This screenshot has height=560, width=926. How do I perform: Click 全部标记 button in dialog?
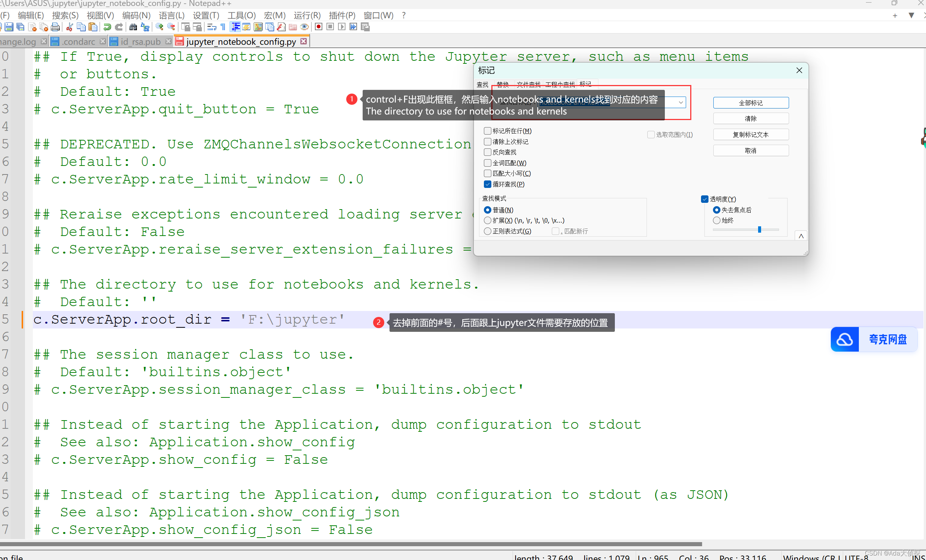coord(750,103)
